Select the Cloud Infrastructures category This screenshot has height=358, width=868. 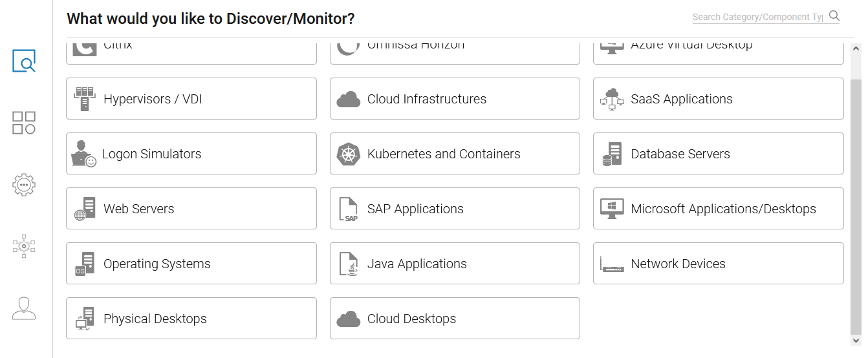tap(455, 99)
